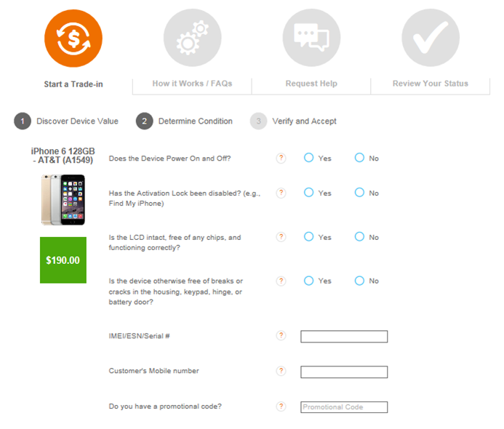Image resolution: width=504 pixels, height=429 pixels.
Task: Click the iPhone 6 product thumbnail
Action: (x=63, y=199)
